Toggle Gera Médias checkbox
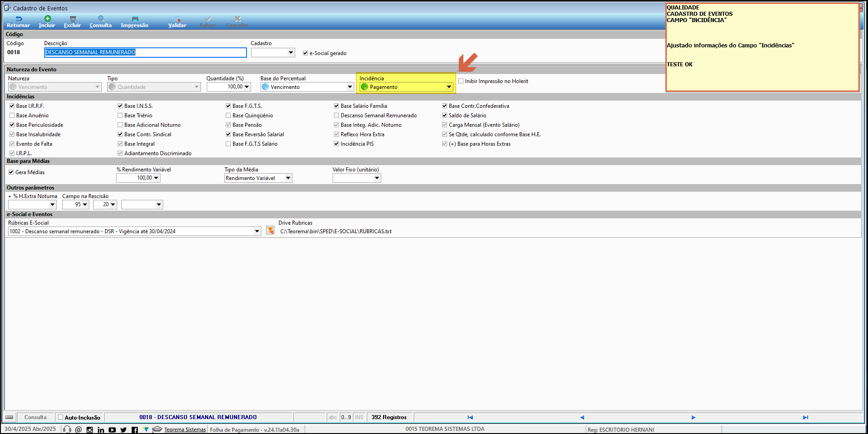The height and width of the screenshot is (434, 868). click(x=11, y=172)
